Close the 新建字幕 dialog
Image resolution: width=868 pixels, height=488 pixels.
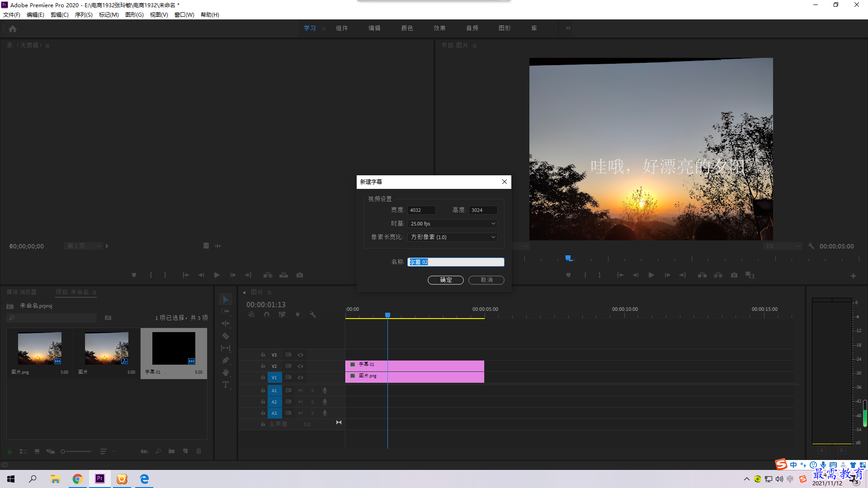click(505, 182)
